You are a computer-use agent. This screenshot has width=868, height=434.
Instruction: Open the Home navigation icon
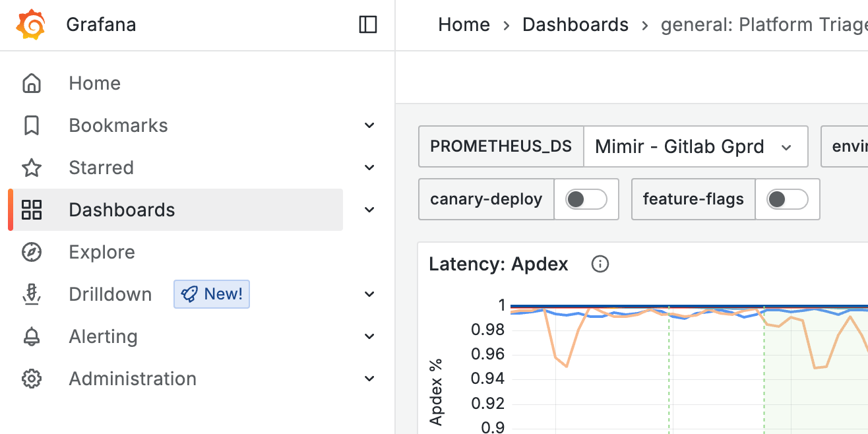point(31,83)
